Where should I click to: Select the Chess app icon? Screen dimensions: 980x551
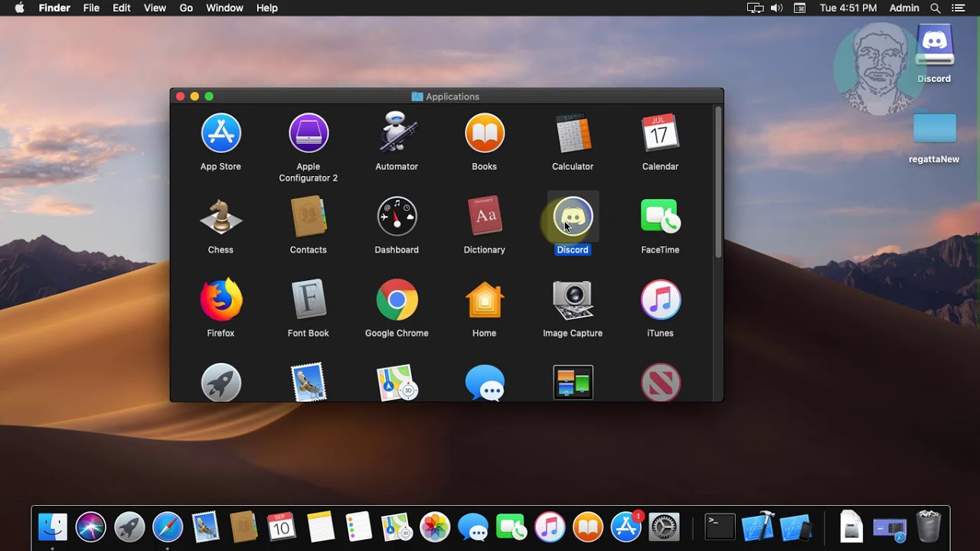(220, 217)
